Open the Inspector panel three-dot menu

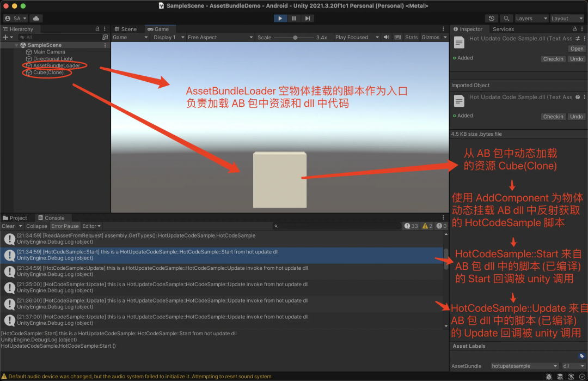pyautogui.click(x=582, y=29)
